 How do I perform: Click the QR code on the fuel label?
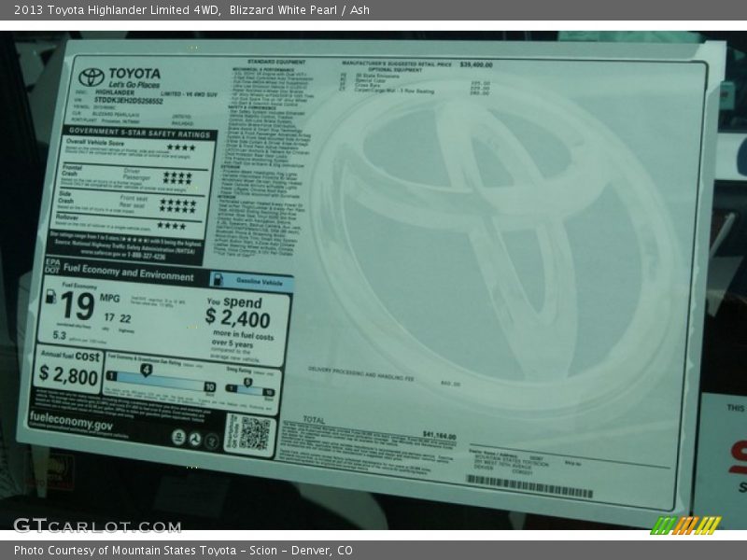click(x=254, y=433)
